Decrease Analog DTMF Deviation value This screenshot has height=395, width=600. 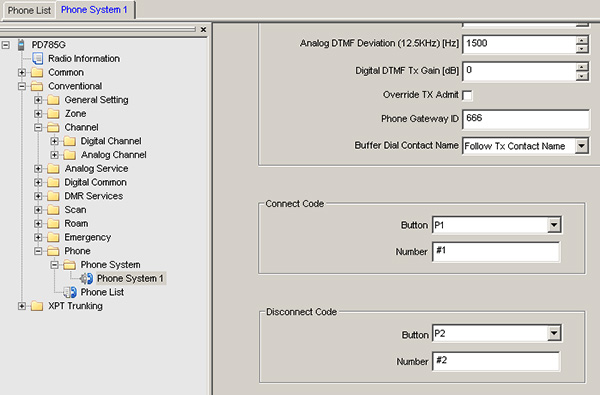(582, 49)
